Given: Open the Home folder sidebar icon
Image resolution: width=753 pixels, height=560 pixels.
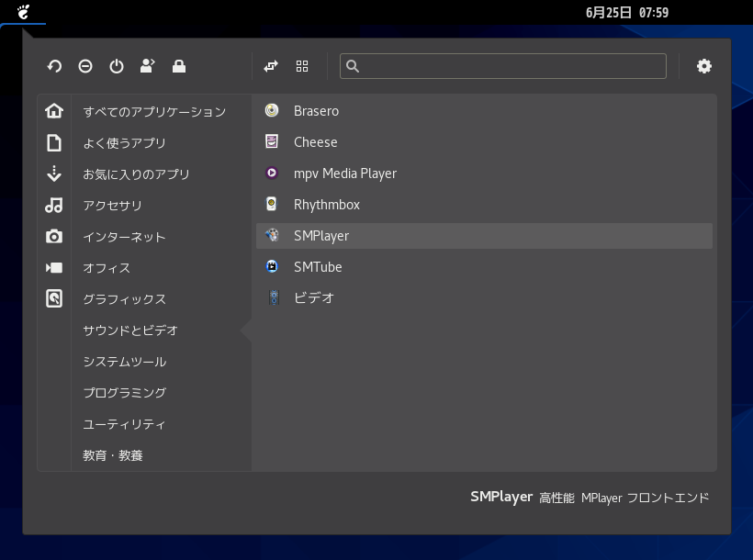Looking at the screenshot, I should tap(54, 111).
